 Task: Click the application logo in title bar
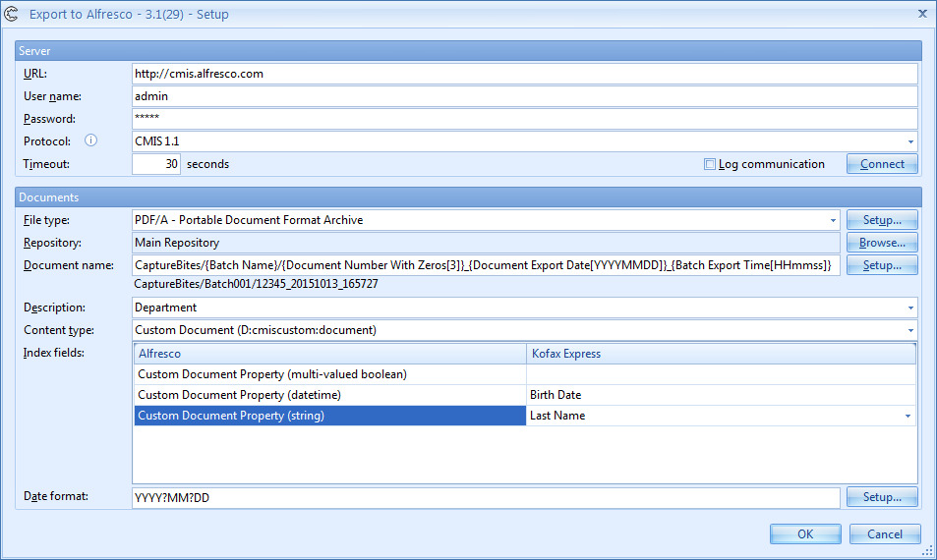point(13,15)
